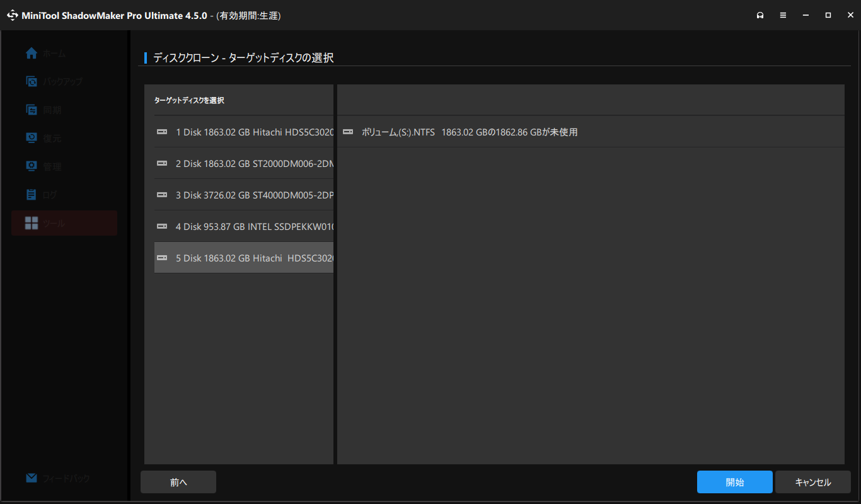
Task: Open the hamburger menu in title bar
Action: pyautogui.click(x=783, y=15)
